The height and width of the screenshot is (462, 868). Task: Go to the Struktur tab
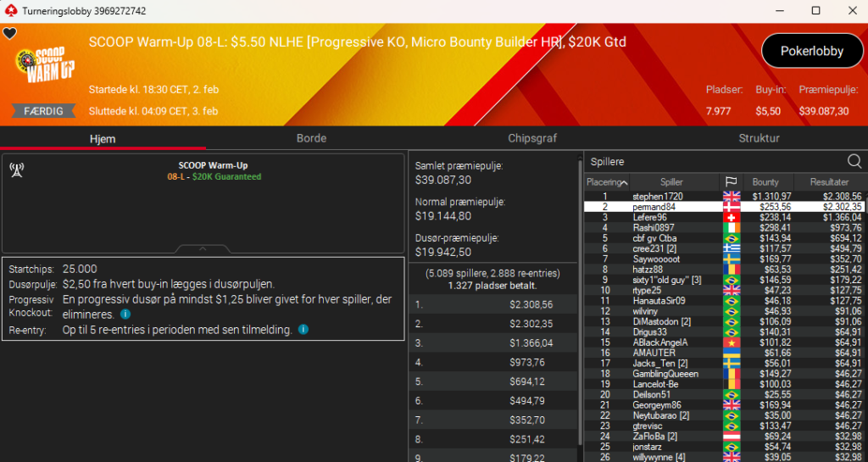759,138
